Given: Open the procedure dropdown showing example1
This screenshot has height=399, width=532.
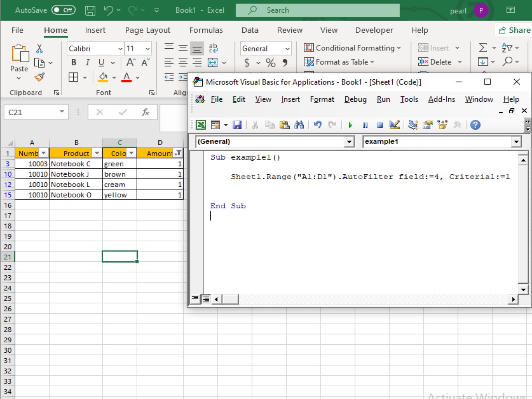Looking at the screenshot, I should coord(516,141).
